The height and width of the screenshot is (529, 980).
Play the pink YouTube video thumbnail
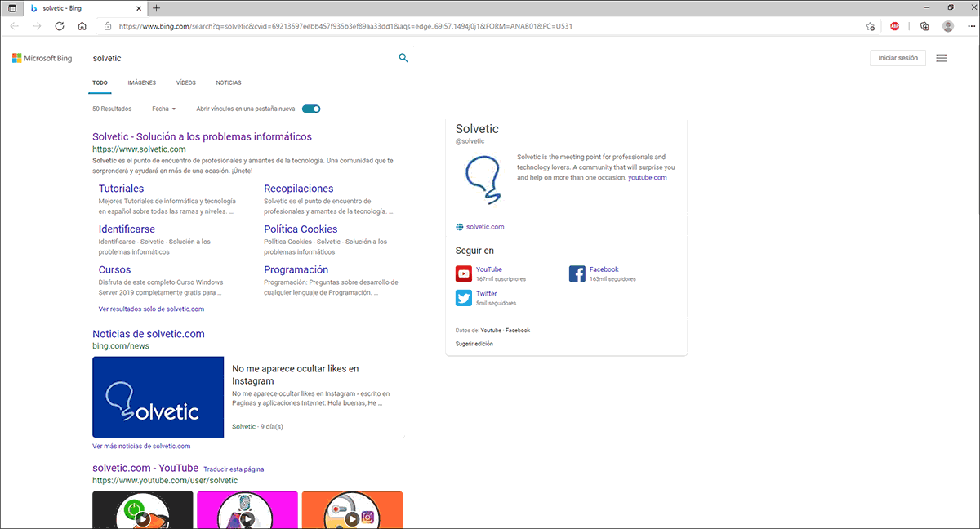point(247,510)
